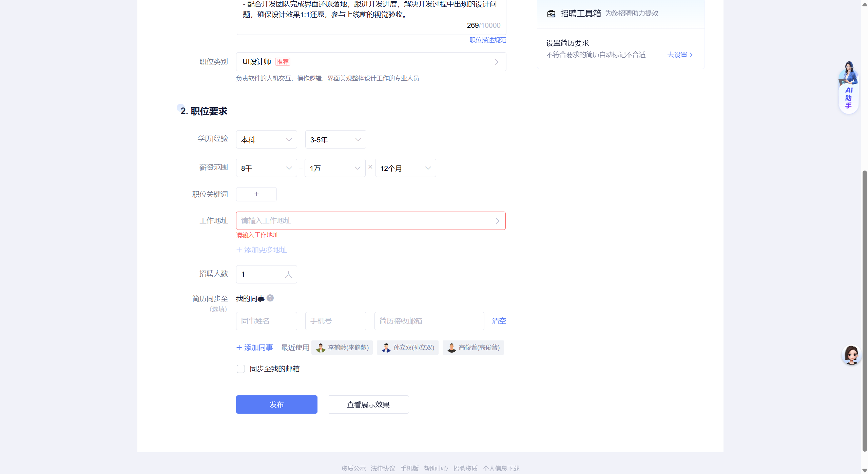Select recent colleague 高俊普 avatar chip
This screenshot has width=868, height=474.
[473, 348]
